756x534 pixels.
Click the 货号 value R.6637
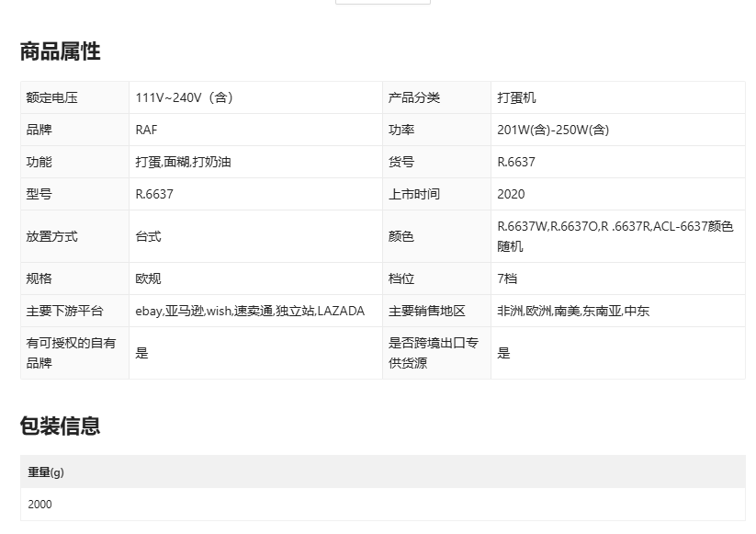516,162
